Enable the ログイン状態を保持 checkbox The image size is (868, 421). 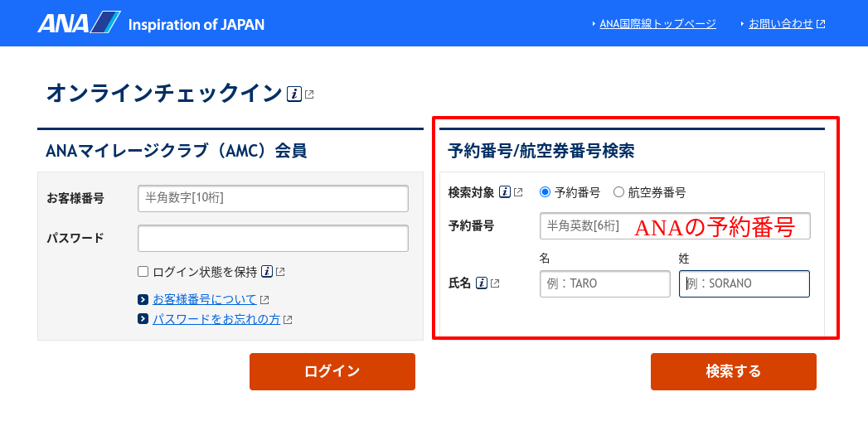pos(143,271)
